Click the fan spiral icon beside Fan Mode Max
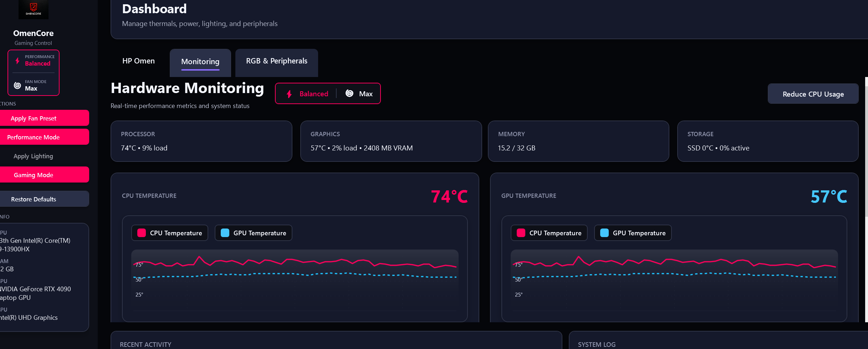Image resolution: width=868 pixels, height=349 pixels. click(x=17, y=85)
